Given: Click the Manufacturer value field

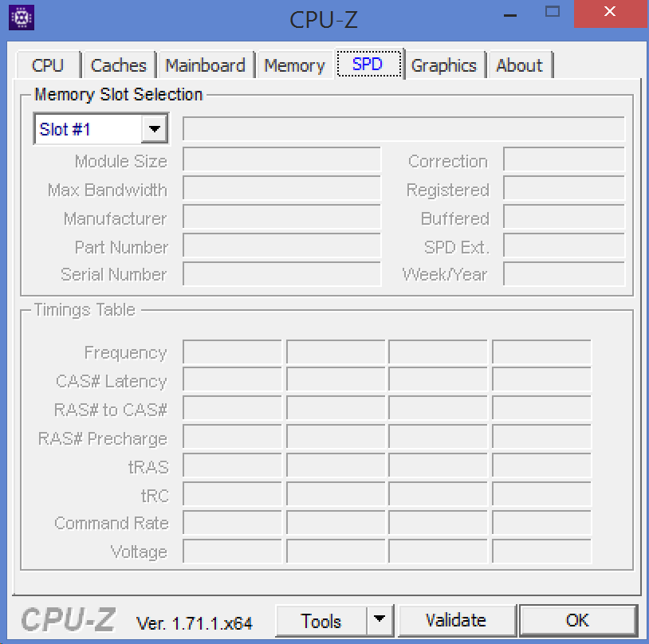Looking at the screenshot, I should [x=282, y=217].
